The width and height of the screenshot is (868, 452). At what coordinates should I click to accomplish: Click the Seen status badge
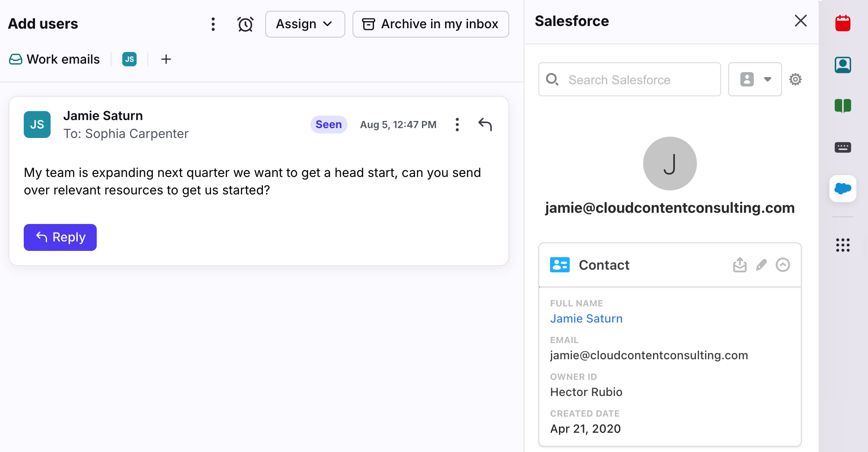pos(329,125)
